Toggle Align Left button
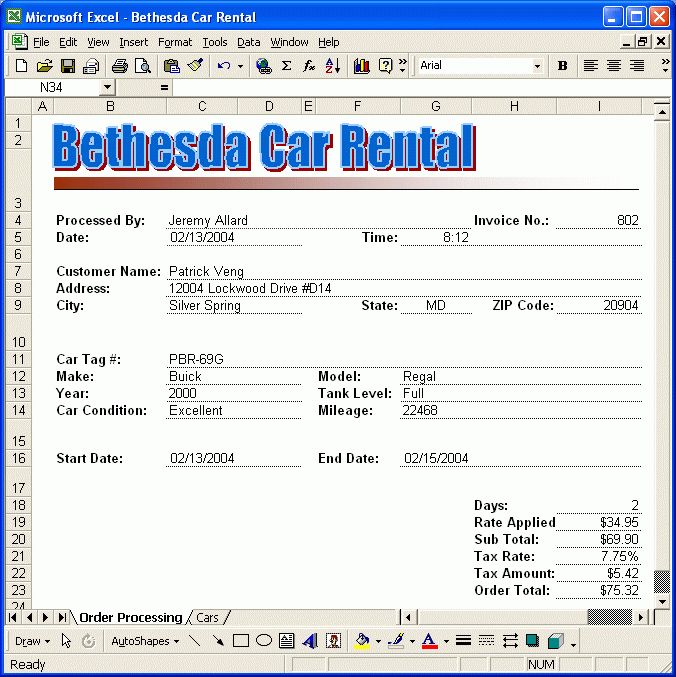Image resolution: width=676 pixels, height=677 pixels. 591,66
